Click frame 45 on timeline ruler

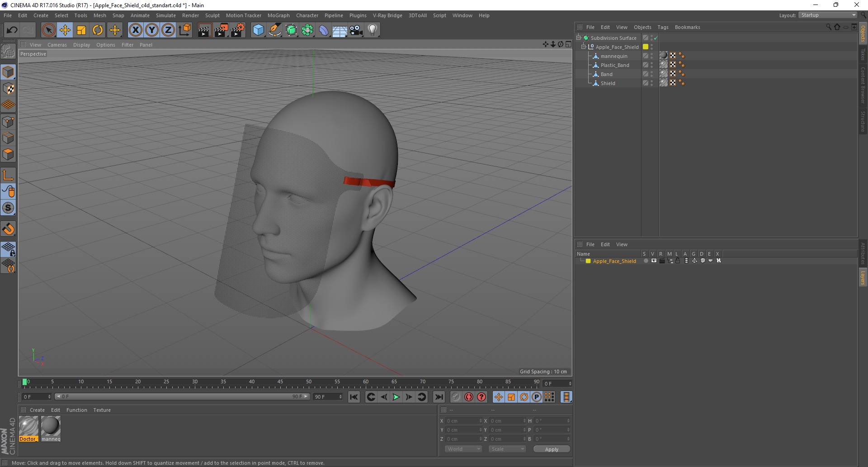coord(280,383)
